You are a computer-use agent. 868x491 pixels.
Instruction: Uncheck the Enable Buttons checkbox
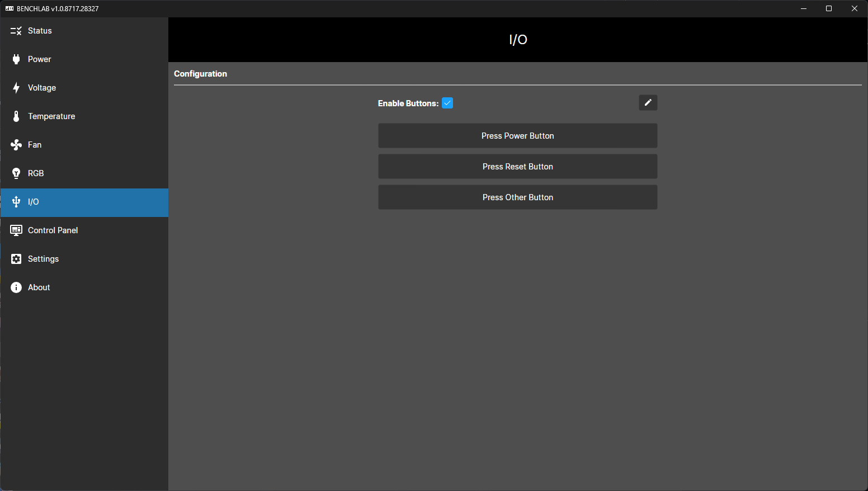(x=447, y=103)
